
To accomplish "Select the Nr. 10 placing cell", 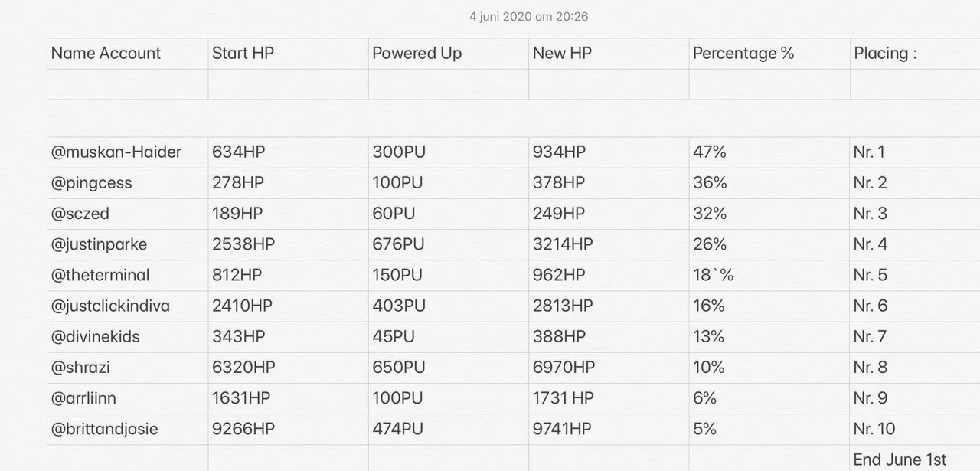I will click(x=915, y=429).
